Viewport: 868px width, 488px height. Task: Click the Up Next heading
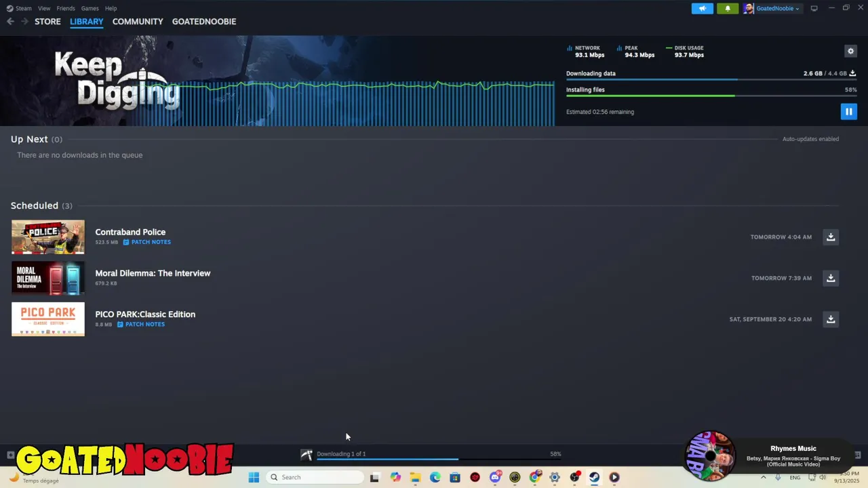click(29, 139)
